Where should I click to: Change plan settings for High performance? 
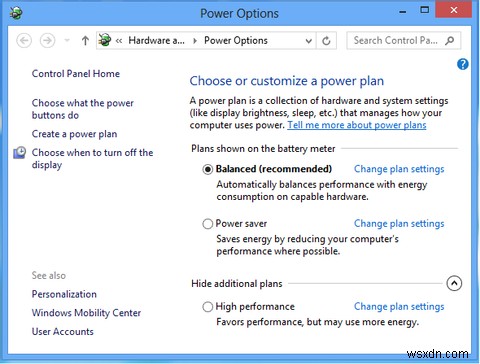399,307
